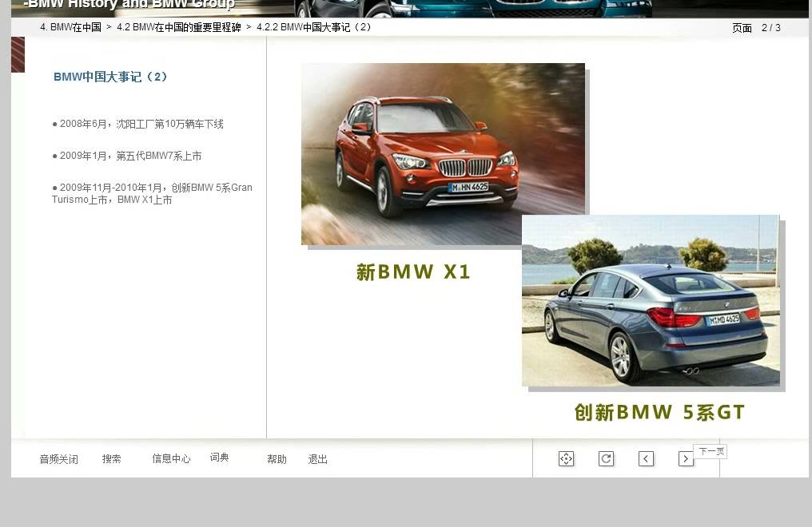Click bullet 2009年11月-2010年1月 Gran Turismo上市
The width and height of the screenshot is (812, 527).
click(152, 193)
